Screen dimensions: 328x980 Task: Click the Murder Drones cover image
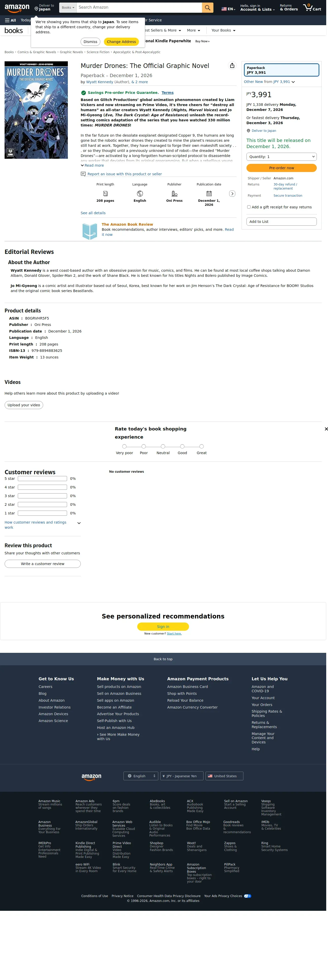click(36, 110)
